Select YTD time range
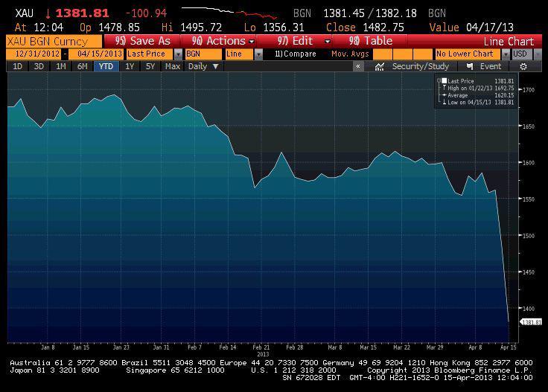548x392 pixels. 106,66
